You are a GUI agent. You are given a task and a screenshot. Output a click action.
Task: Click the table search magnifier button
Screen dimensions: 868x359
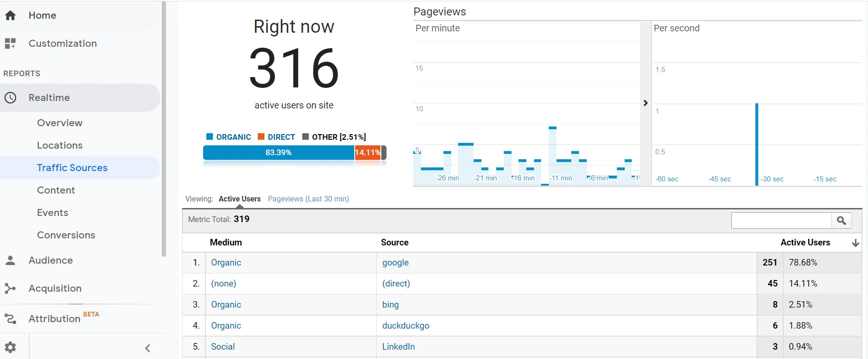coord(841,221)
